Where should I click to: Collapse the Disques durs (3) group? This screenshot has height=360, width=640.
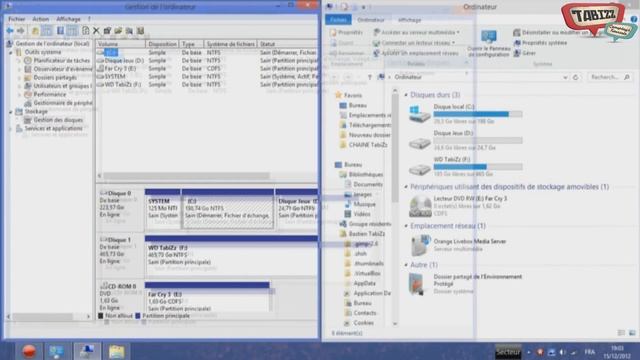(x=406, y=95)
